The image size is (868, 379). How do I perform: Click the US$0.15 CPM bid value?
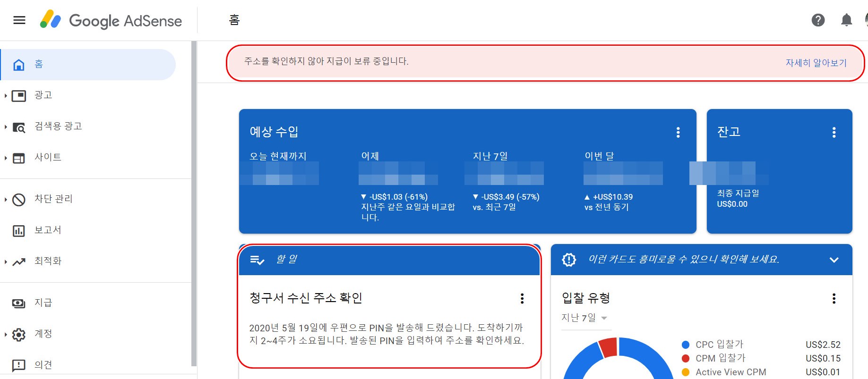tap(823, 358)
